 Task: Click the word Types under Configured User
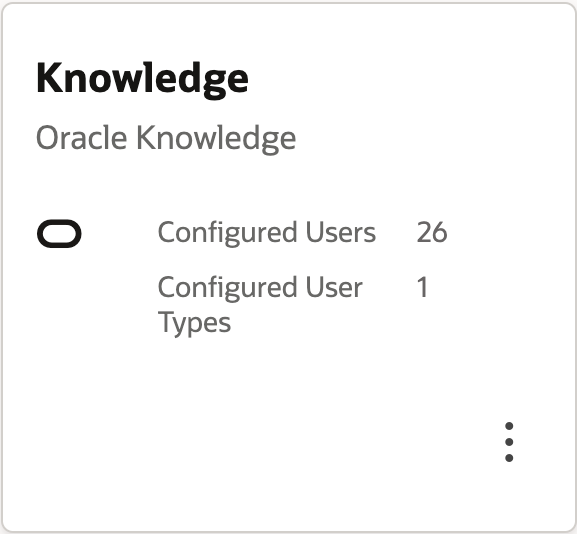(194, 323)
